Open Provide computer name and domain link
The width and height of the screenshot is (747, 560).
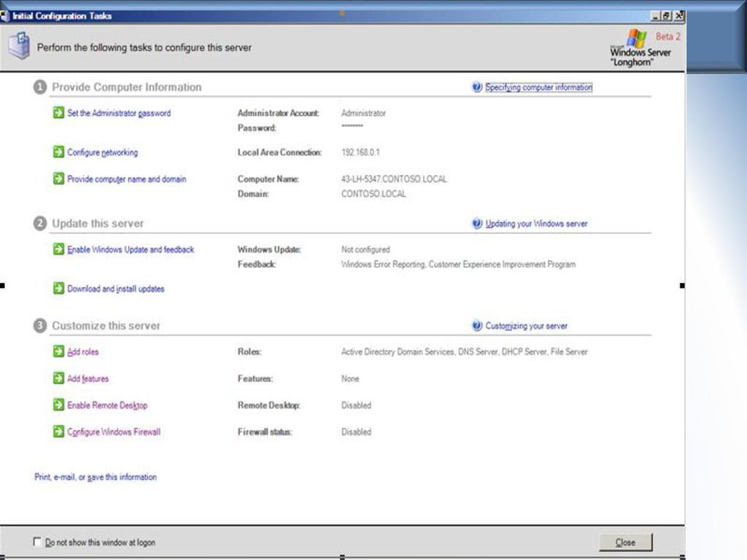point(127,179)
